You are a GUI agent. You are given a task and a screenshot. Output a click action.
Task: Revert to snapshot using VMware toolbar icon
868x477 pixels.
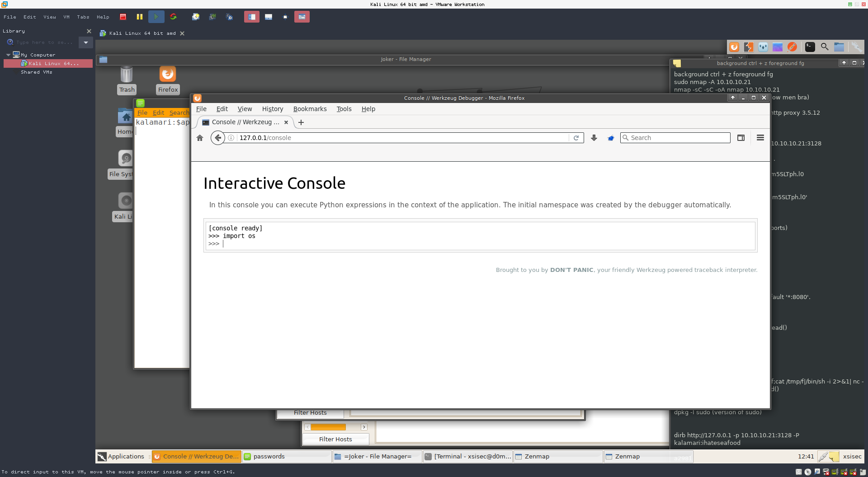[212, 17]
